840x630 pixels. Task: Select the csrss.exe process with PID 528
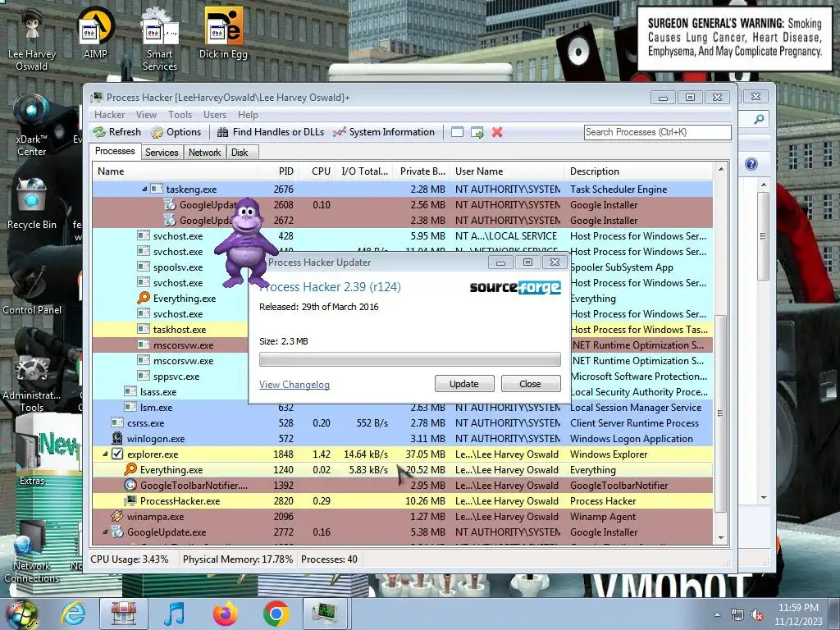tap(403, 423)
